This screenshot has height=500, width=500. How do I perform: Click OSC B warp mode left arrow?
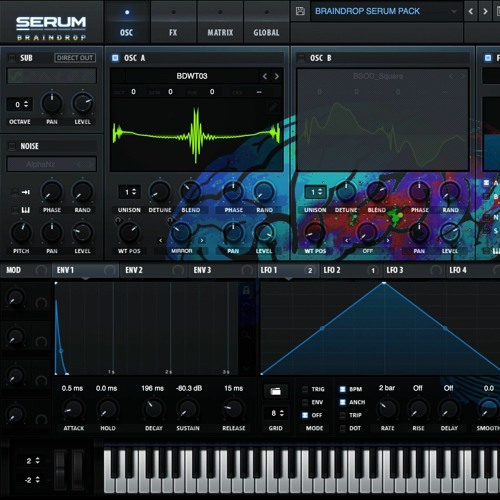tap(347, 240)
